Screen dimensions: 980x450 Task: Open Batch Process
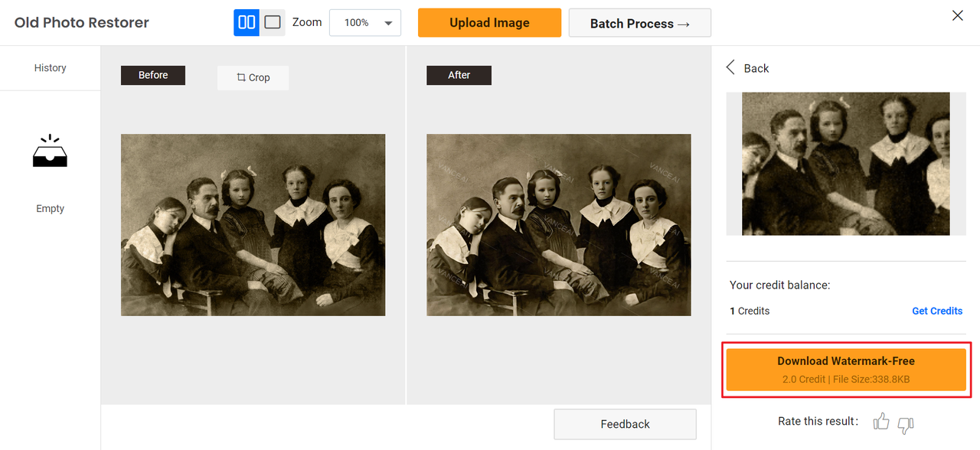pyautogui.click(x=640, y=23)
